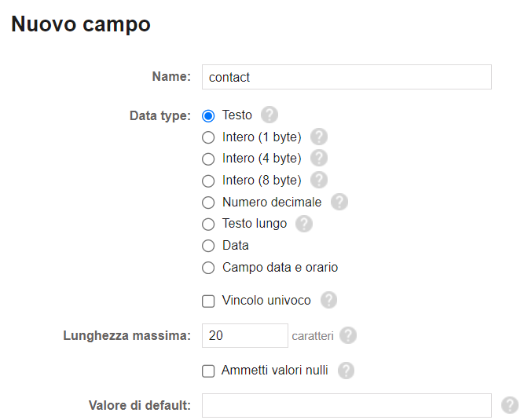
Task: Select the Testo radio button
Action: tap(208, 115)
